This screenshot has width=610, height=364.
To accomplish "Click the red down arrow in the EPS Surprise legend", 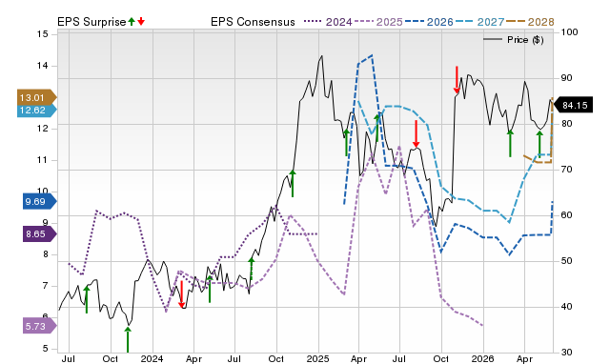I will click(141, 21).
